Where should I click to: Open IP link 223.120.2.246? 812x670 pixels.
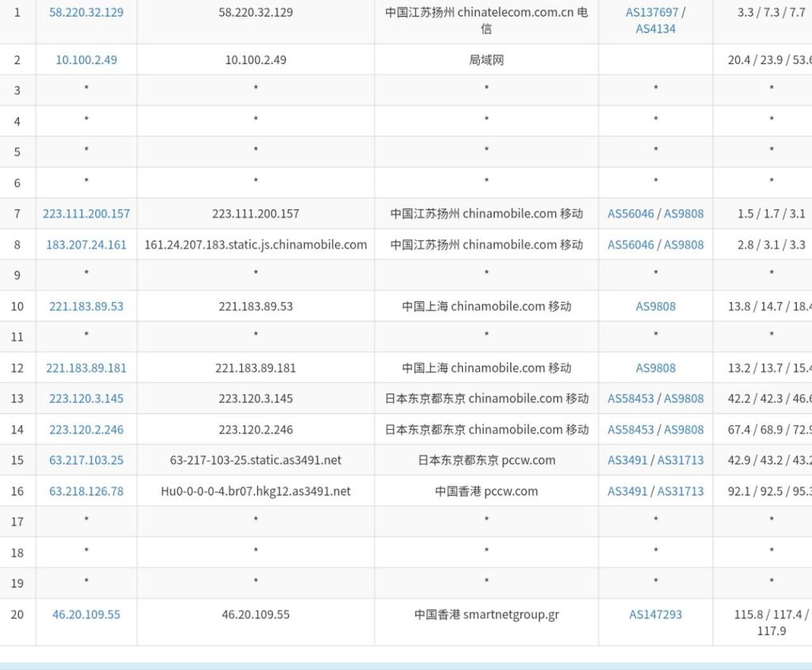(86, 430)
